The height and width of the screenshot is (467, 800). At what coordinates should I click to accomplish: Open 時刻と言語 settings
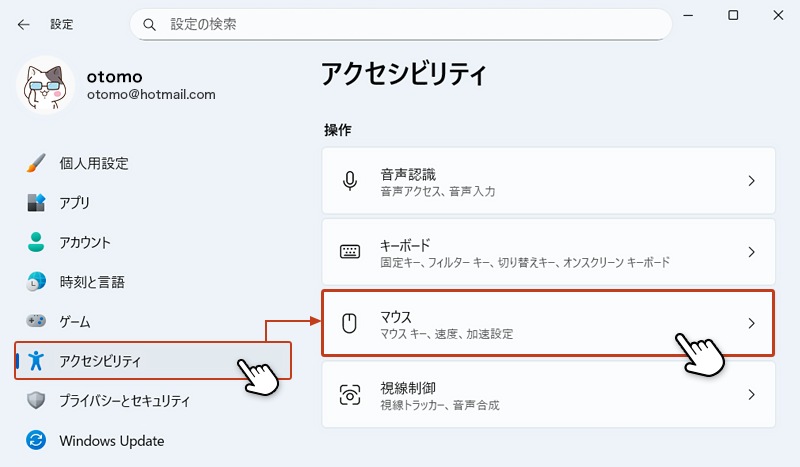(153, 282)
